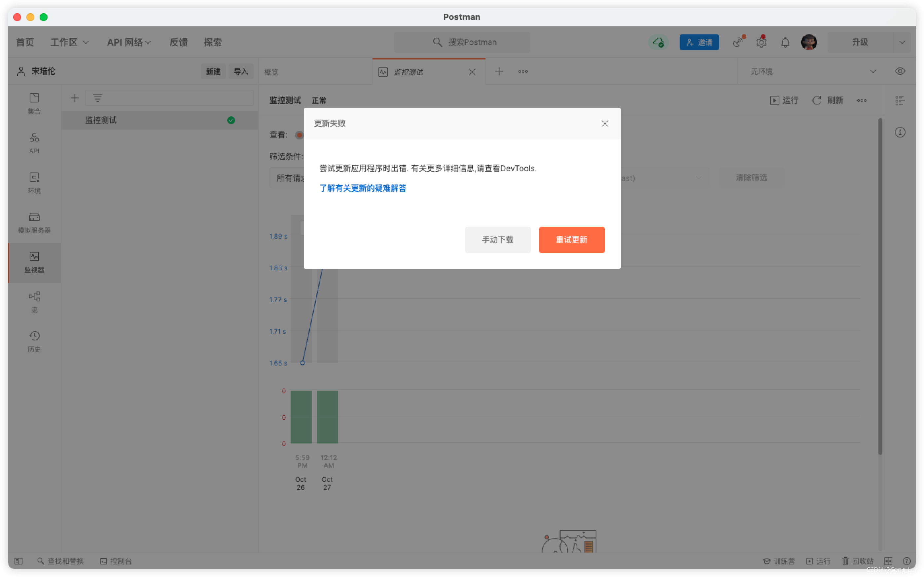Open the 流 flows sidebar icon
This screenshot has width=924, height=577.
tap(34, 301)
